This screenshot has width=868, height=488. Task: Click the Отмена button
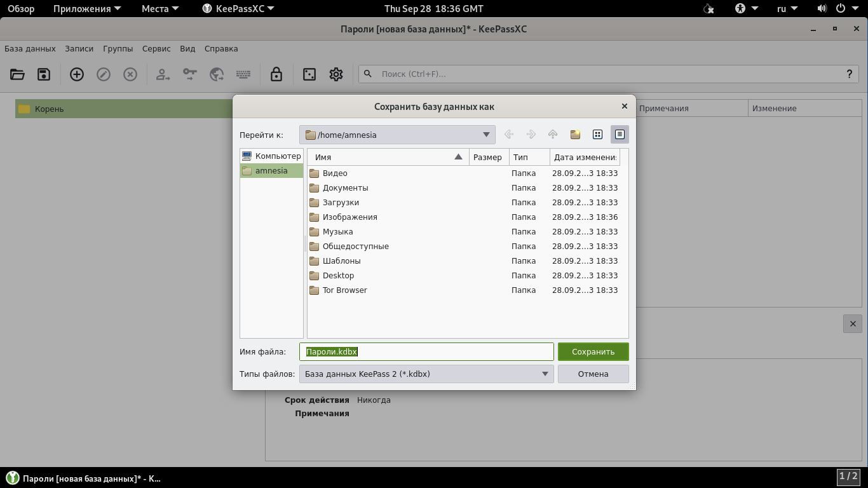click(x=593, y=374)
